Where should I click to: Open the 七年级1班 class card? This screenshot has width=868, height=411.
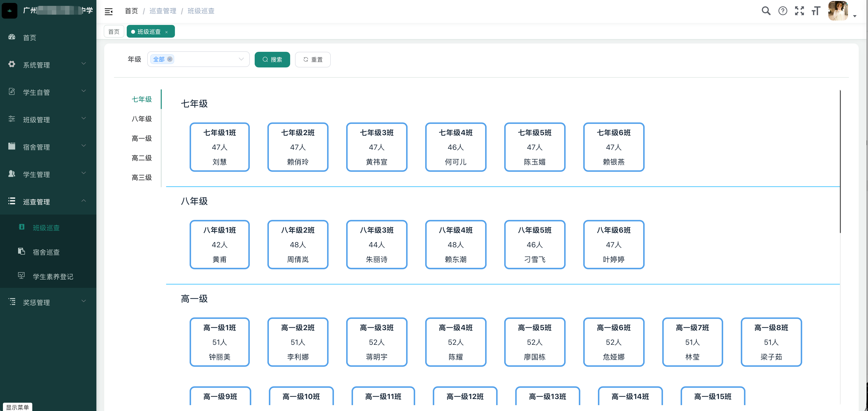point(220,147)
